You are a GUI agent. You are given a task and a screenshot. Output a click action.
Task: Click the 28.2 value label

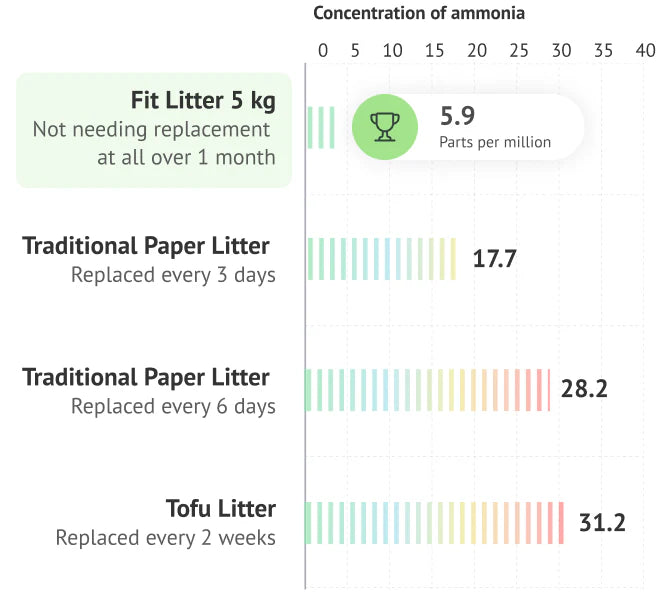584,389
